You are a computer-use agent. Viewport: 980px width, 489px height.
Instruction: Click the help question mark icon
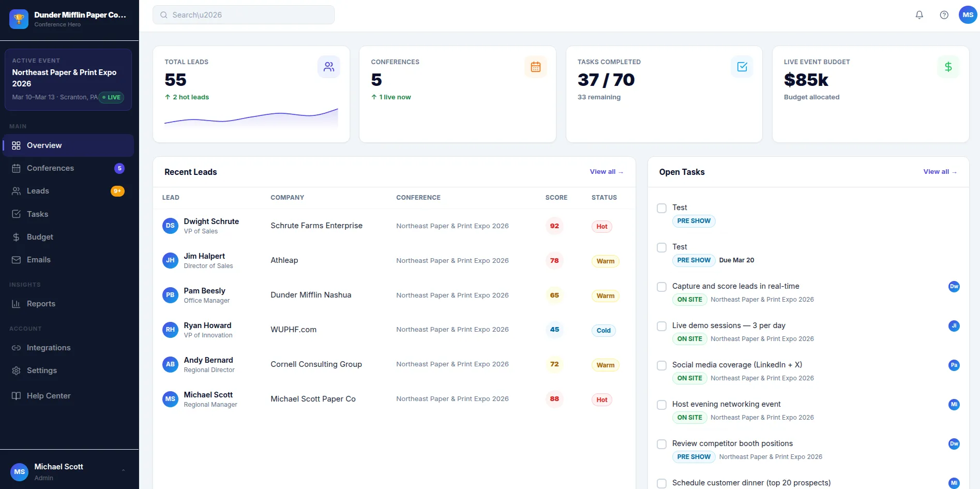tap(944, 14)
